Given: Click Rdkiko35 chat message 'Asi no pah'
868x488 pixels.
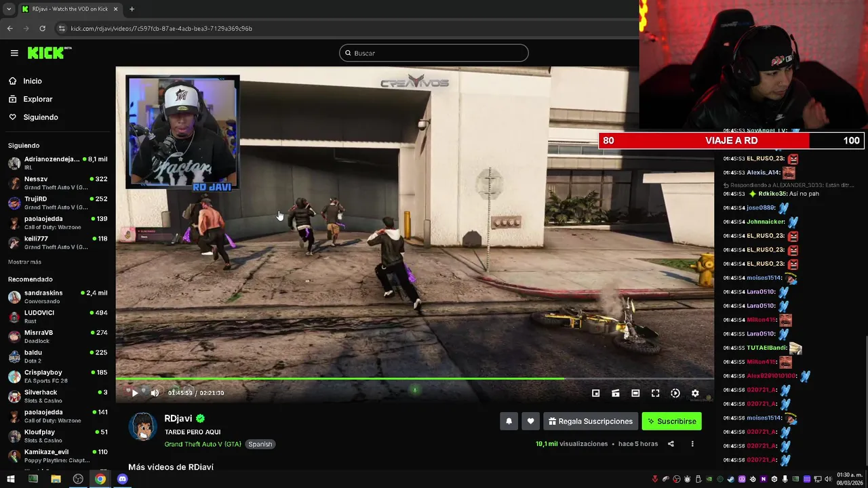Looking at the screenshot, I should 804,194.
